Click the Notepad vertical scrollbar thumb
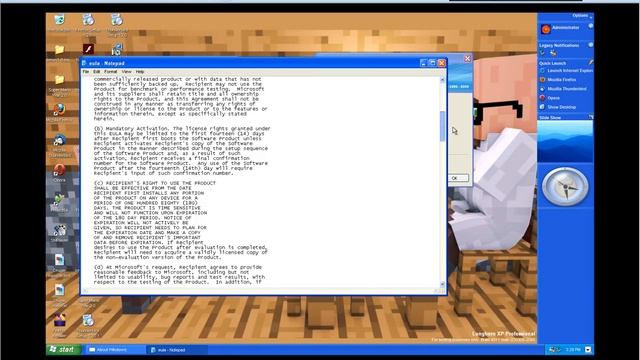 pyautogui.click(x=442, y=126)
